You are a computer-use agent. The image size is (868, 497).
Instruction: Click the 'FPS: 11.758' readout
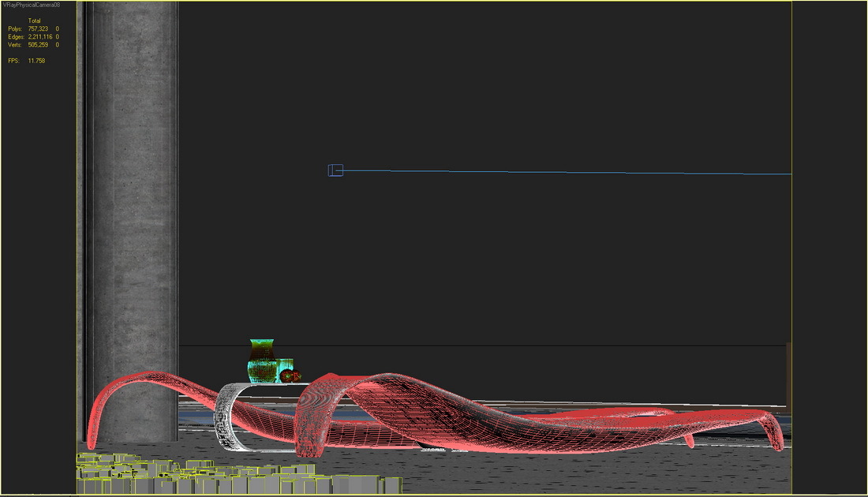pyautogui.click(x=27, y=61)
